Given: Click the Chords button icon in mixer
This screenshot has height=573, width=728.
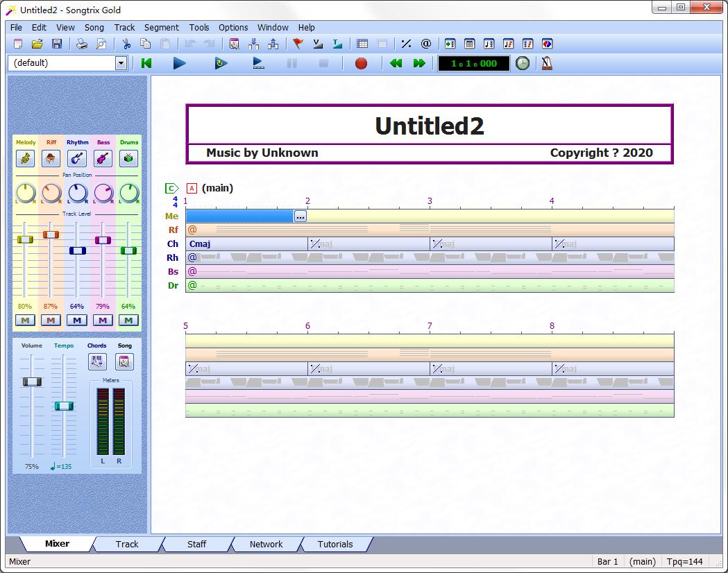Looking at the screenshot, I should click(97, 361).
